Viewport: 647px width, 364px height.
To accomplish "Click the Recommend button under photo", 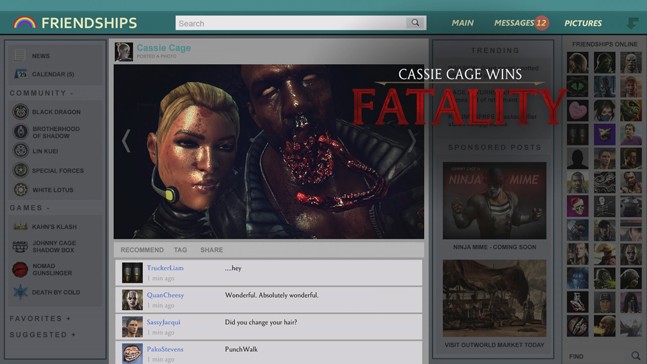I will pyautogui.click(x=142, y=250).
